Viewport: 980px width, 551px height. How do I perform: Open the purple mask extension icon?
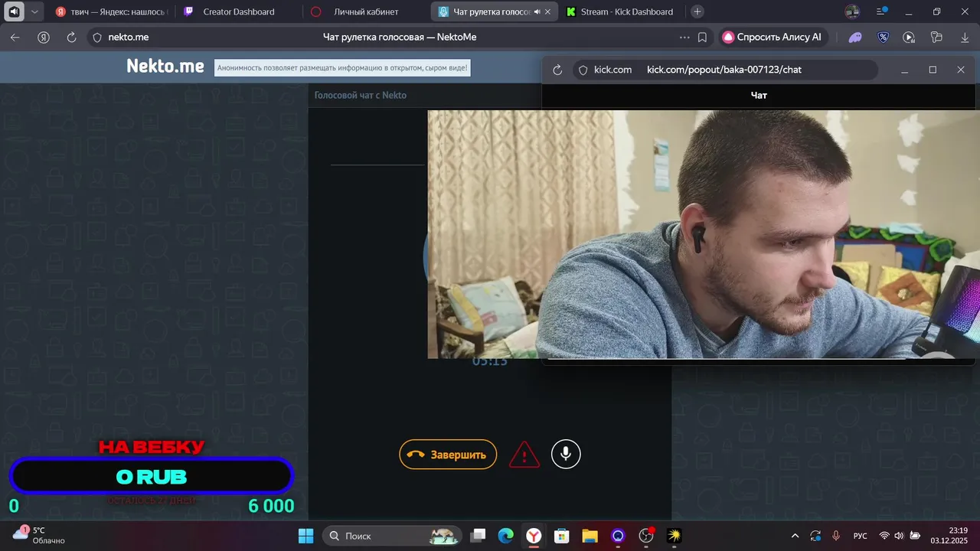tap(855, 37)
